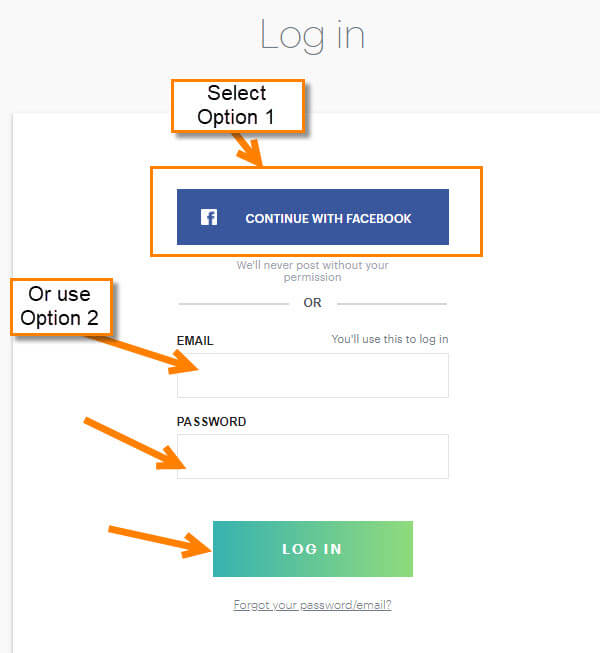Click the Continue with Facebook button text

tap(328, 219)
